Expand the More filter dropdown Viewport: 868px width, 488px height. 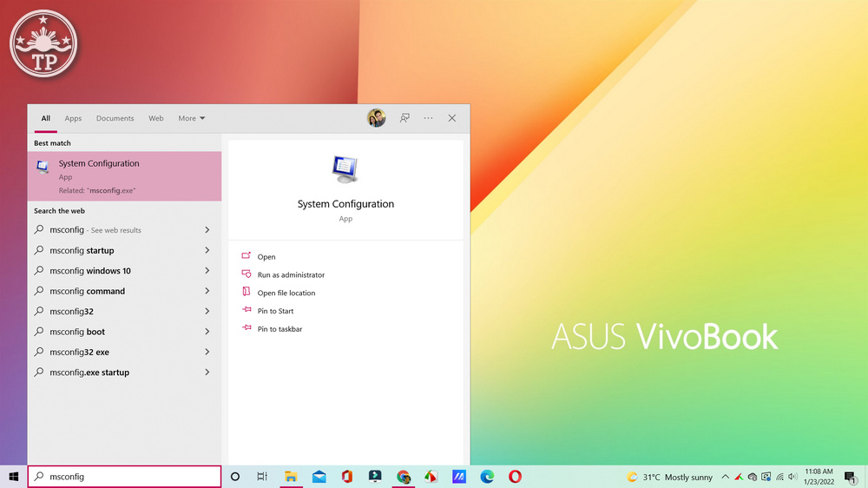192,118
